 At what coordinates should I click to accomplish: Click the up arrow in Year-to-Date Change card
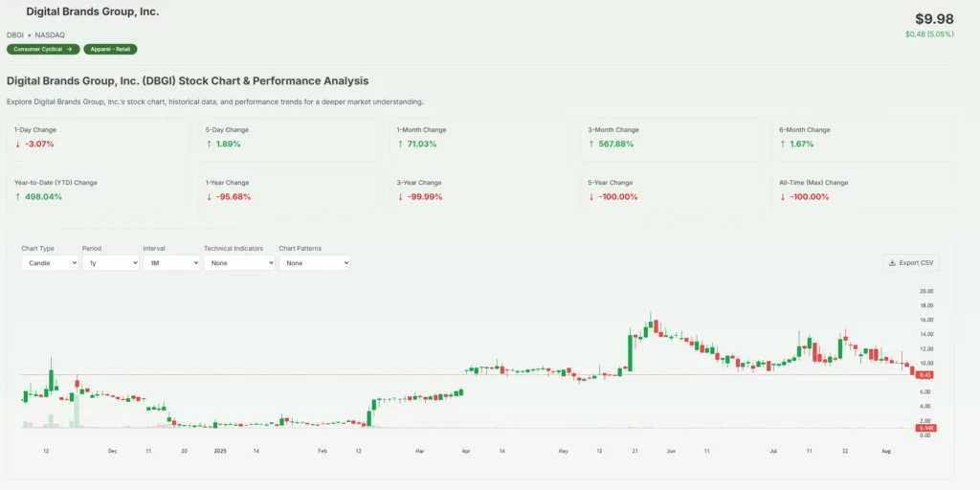pos(18,197)
